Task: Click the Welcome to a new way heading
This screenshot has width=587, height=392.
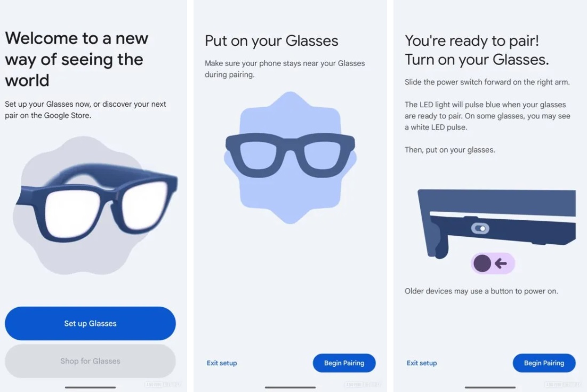Action: tap(77, 59)
